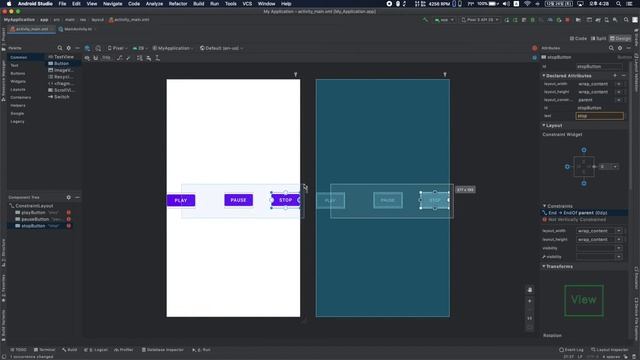Switch to MainActivity.kt editor tab

[78, 29]
